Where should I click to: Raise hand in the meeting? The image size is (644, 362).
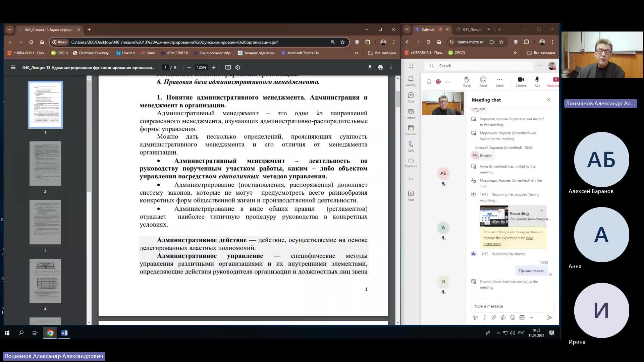point(467,81)
